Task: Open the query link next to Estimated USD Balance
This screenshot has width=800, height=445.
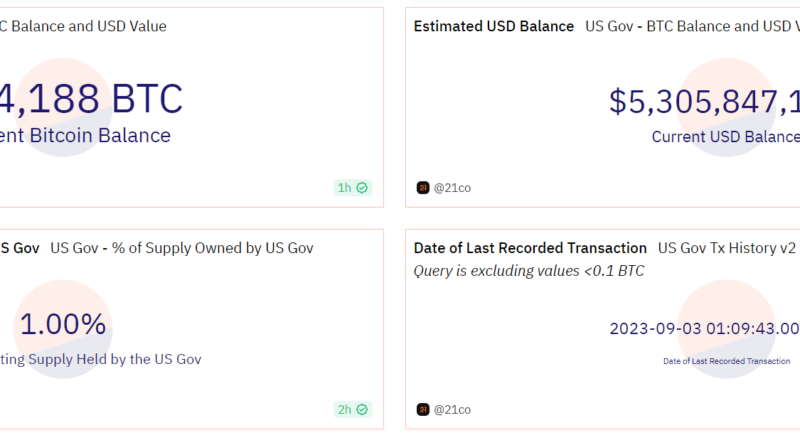Action: (x=692, y=26)
